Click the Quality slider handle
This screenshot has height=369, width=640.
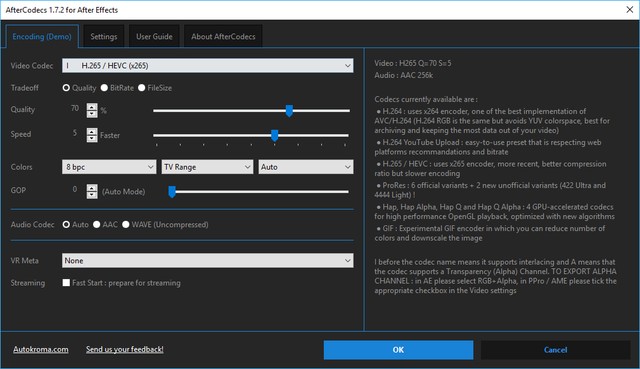click(x=289, y=111)
